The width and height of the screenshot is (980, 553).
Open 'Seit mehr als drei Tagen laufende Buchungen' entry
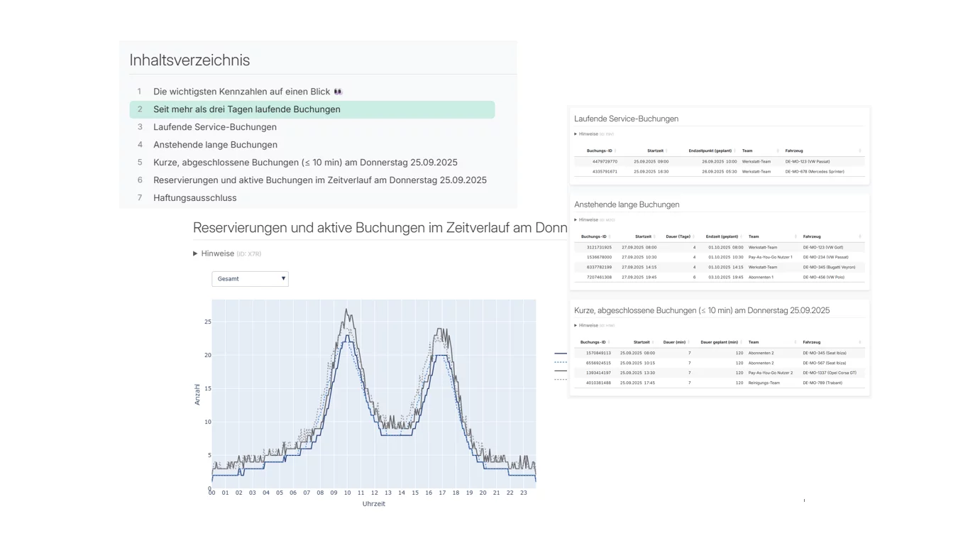pyautogui.click(x=246, y=109)
